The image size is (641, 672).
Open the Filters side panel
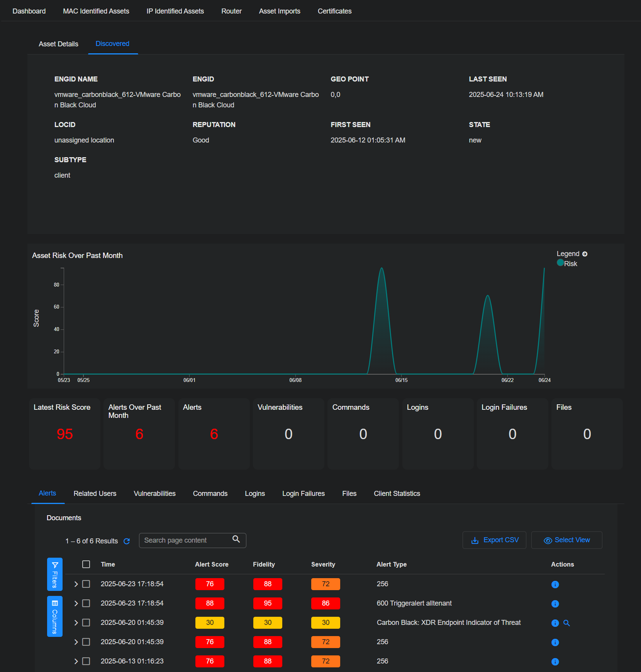click(55, 574)
